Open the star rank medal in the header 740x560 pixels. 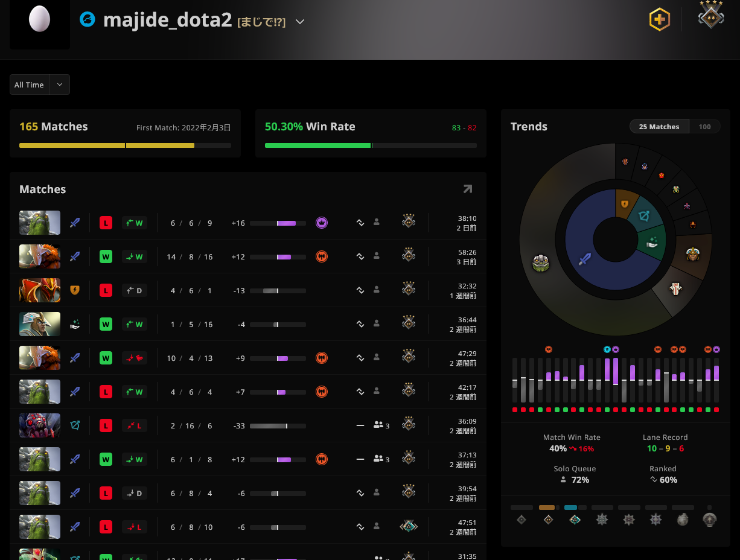point(711,15)
